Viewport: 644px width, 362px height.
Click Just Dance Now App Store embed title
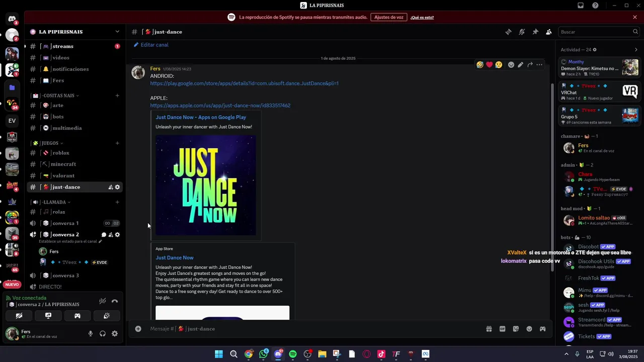[x=175, y=257]
